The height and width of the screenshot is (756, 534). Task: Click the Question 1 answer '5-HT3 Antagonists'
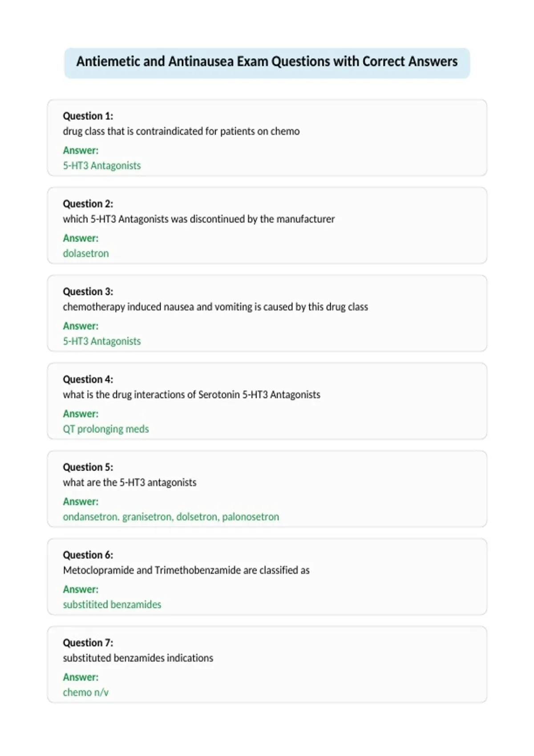(102, 165)
